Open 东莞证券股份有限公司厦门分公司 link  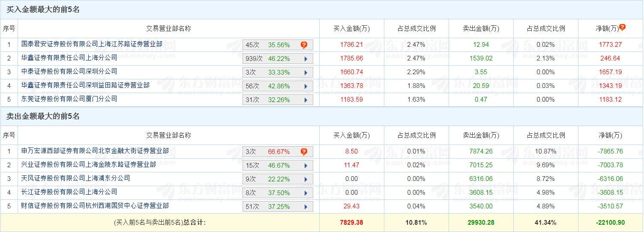click(69, 99)
